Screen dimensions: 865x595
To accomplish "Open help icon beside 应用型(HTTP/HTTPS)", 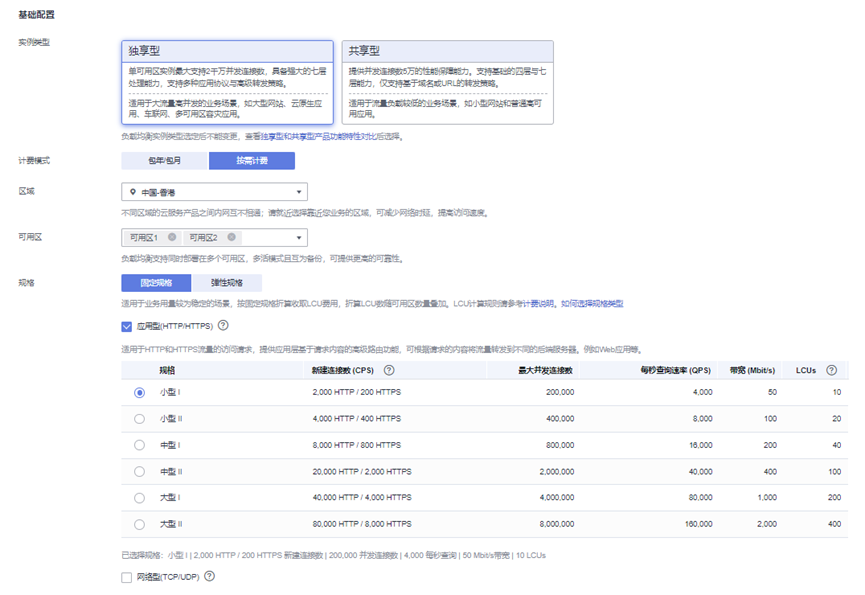I will (223, 325).
